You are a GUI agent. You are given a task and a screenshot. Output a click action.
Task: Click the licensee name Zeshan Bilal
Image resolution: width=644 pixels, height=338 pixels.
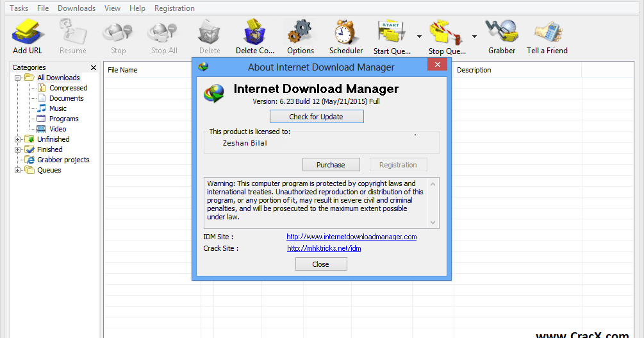click(245, 143)
